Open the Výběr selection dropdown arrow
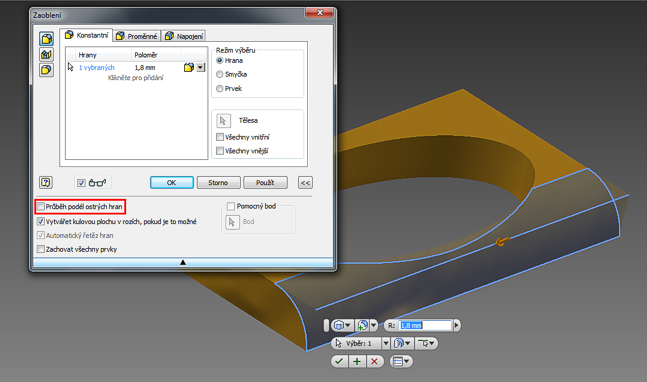The height and width of the screenshot is (382, 647). point(386,343)
